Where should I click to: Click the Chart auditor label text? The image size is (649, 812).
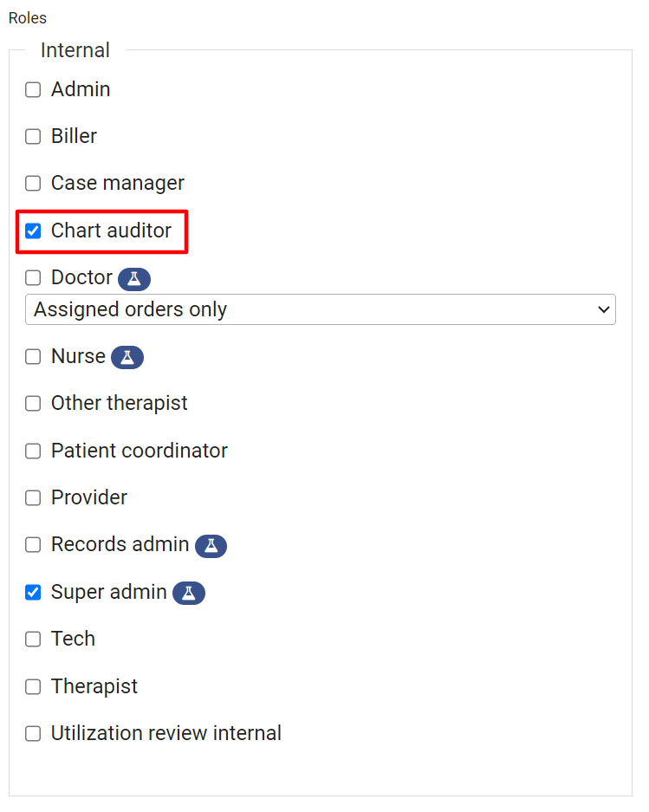(111, 231)
